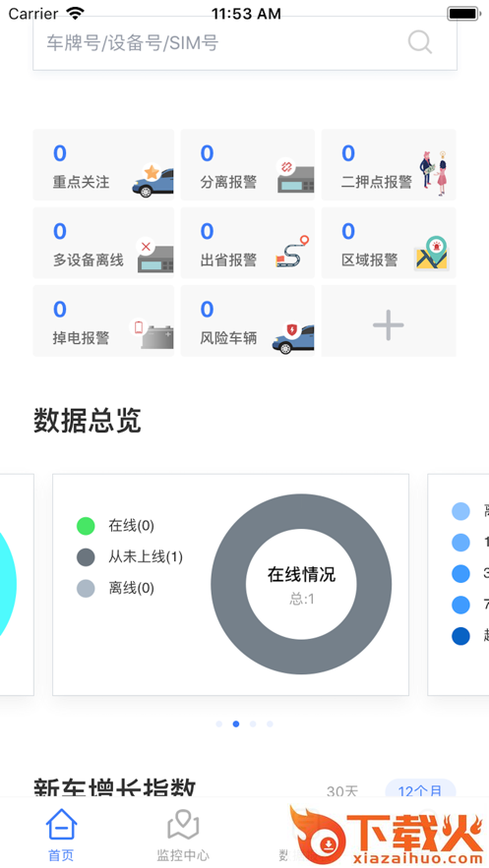Click the dark grey 从未上线 legend swatch
This screenshot has width=489, height=868.
86,557
